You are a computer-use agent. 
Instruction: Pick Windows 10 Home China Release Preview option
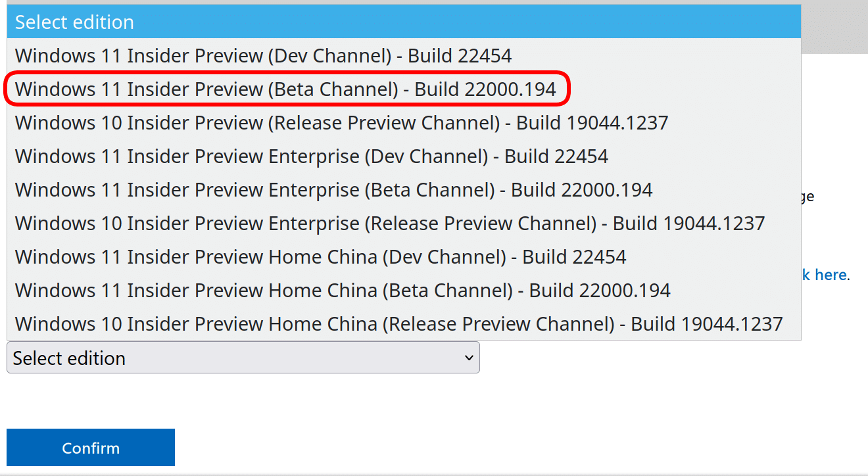click(398, 324)
